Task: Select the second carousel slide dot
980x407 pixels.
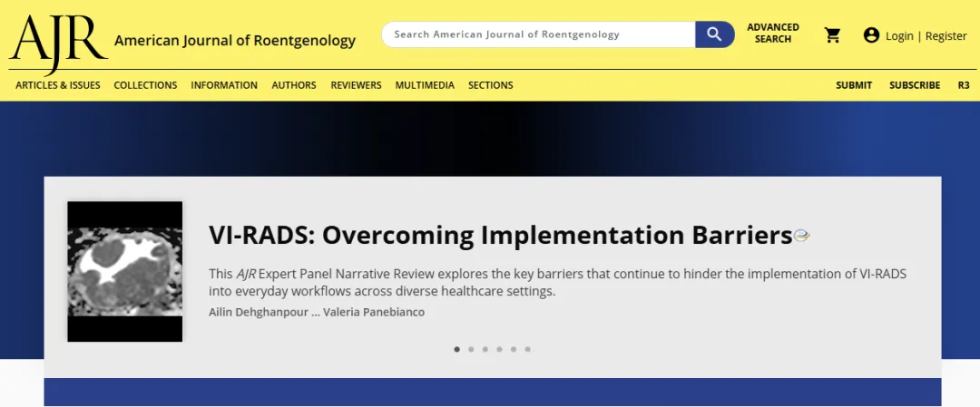Action: click(471, 350)
